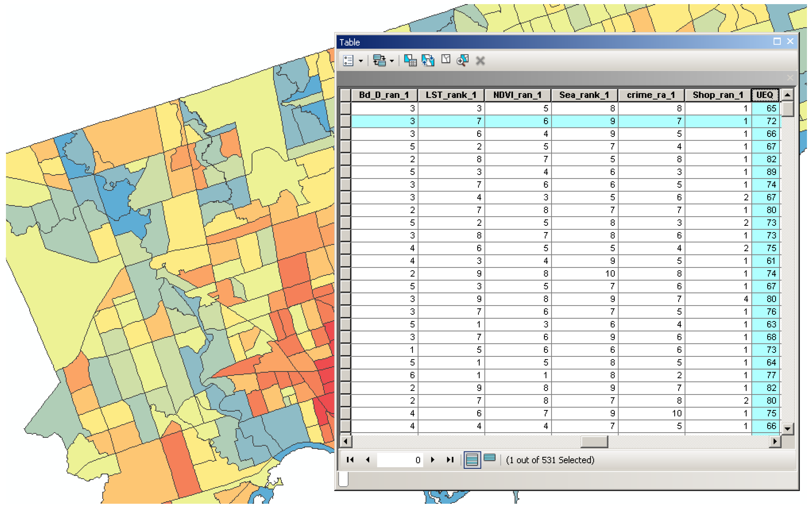Go to the last record
This screenshot has width=812, height=509.
450,460
